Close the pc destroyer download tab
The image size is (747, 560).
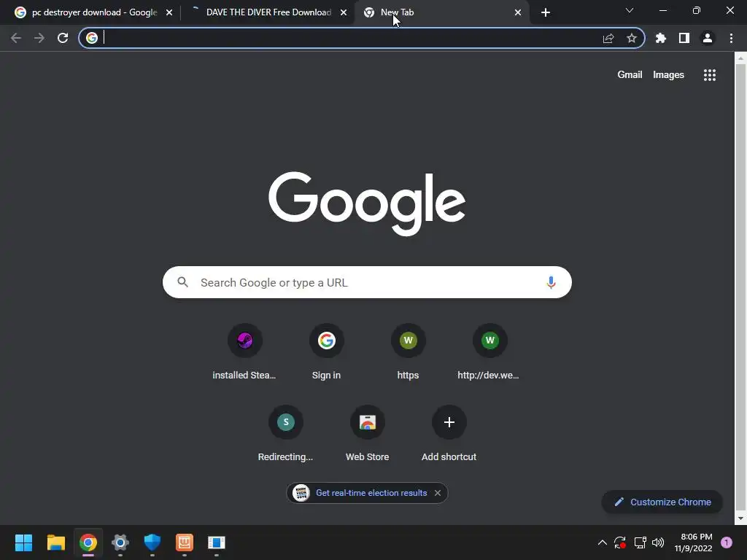169,13
